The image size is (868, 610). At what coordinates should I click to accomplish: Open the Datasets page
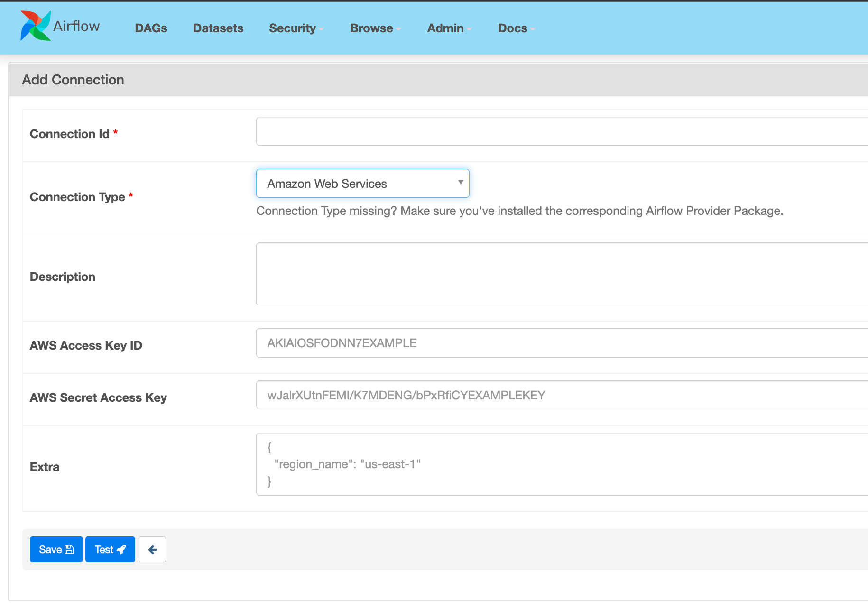click(x=218, y=28)
